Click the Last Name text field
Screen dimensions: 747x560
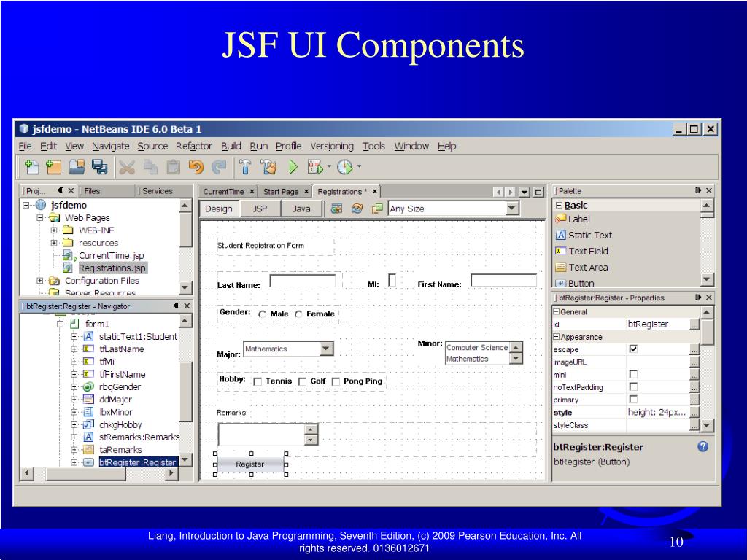click(303, 281)
